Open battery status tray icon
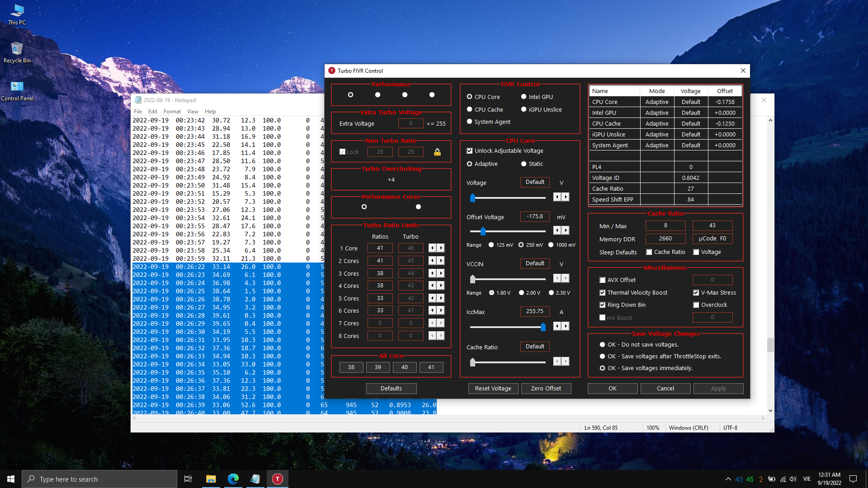 pyautogui.click(x=772, y=479)
